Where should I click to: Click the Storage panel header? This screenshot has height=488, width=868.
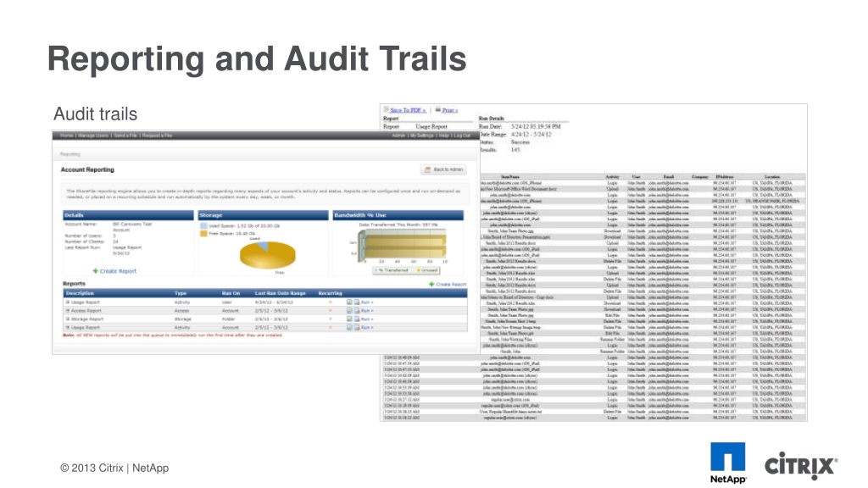point(264,215)
